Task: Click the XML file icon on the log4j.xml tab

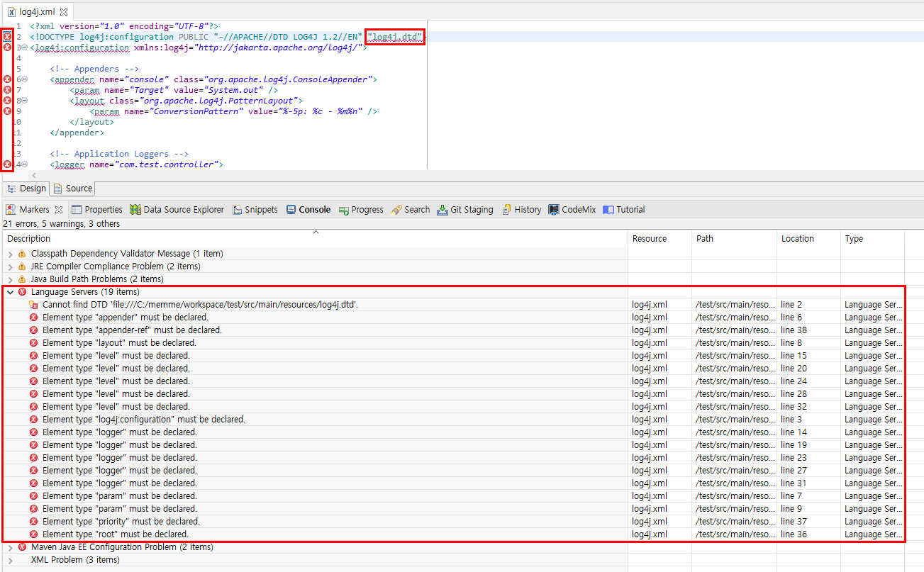Action: coord(11,13)
